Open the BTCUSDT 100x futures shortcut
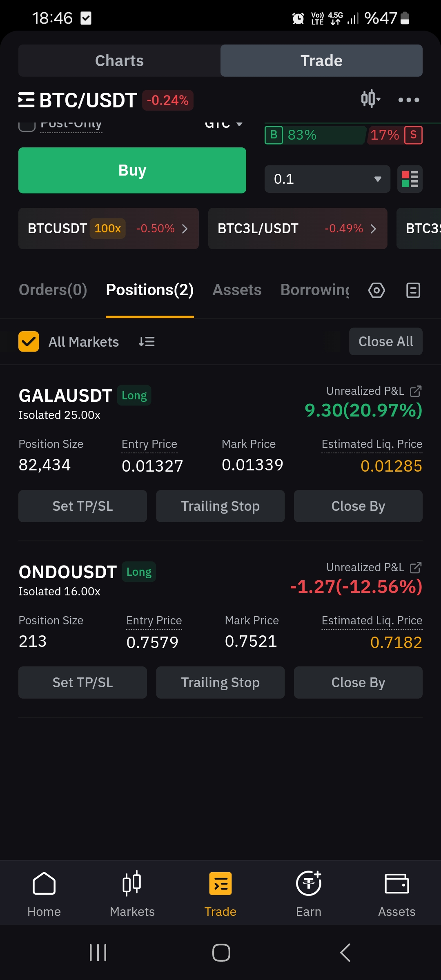The image size is (441, 980). [109, 228]
